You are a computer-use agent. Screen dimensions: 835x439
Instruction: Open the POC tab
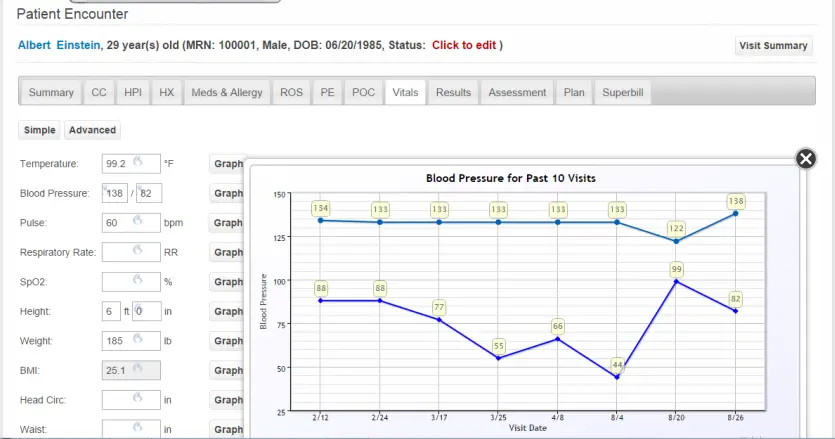[x=364, y=93]
